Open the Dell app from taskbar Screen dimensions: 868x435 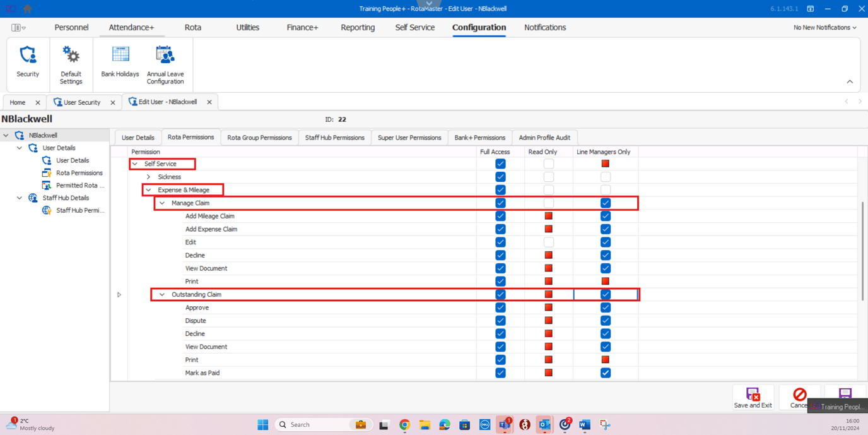[485, 425]
